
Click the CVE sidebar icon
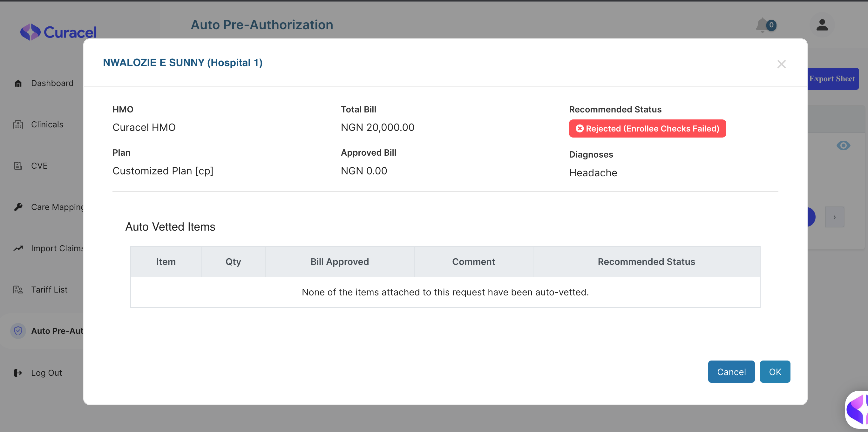[18, 166]
